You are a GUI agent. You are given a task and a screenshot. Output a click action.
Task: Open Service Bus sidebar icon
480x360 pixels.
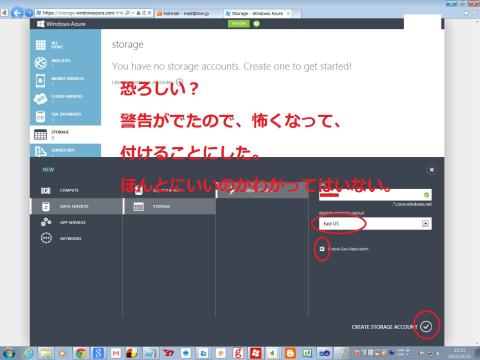40,151
